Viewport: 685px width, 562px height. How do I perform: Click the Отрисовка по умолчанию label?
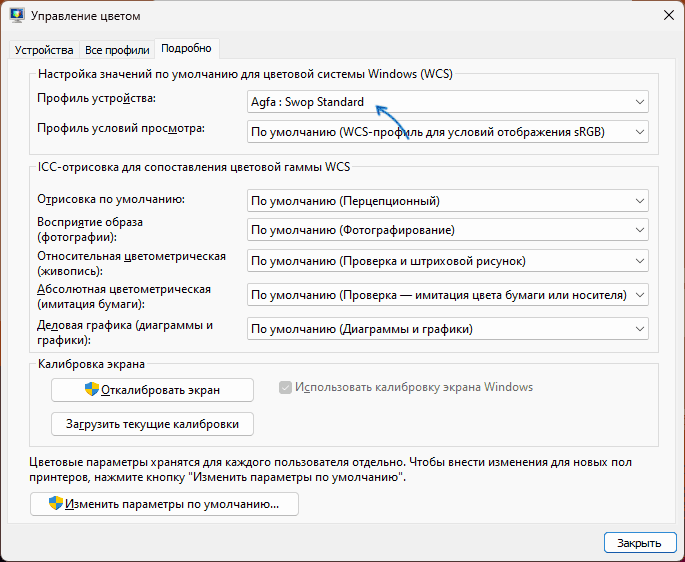click(111, 199)
